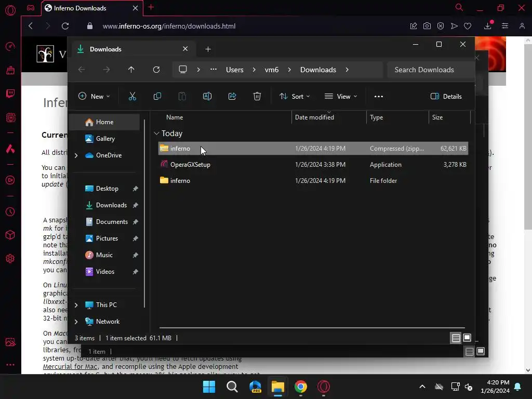Open Pictures in navigation pane
This screenshot has width=532, height=399.
pos(107,238)
